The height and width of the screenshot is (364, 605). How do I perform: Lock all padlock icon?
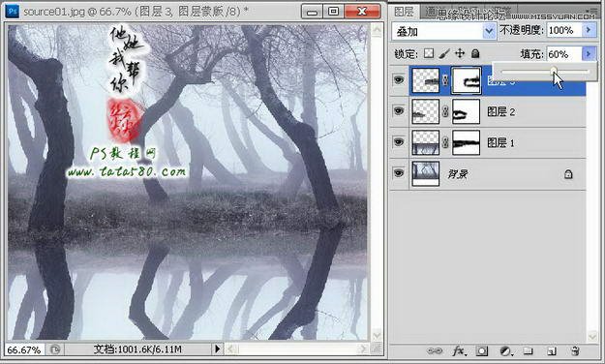pyautogui.click(x=475, y=53)
